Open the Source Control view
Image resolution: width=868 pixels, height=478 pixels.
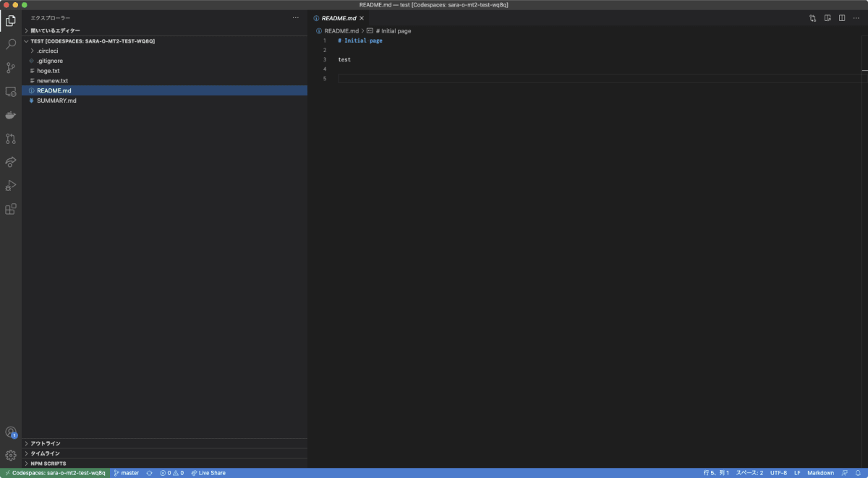point(10,68)
